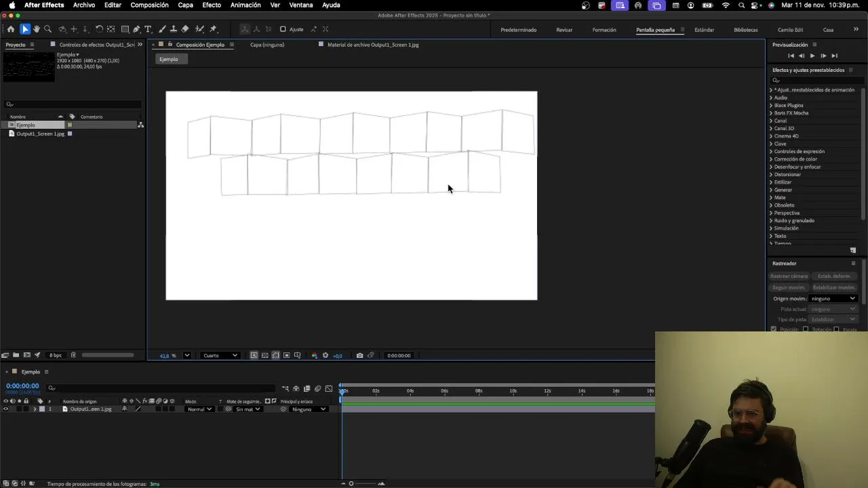Create new effects preset bin icon
This screenshot has width=868, height=488.
(853, 250)
